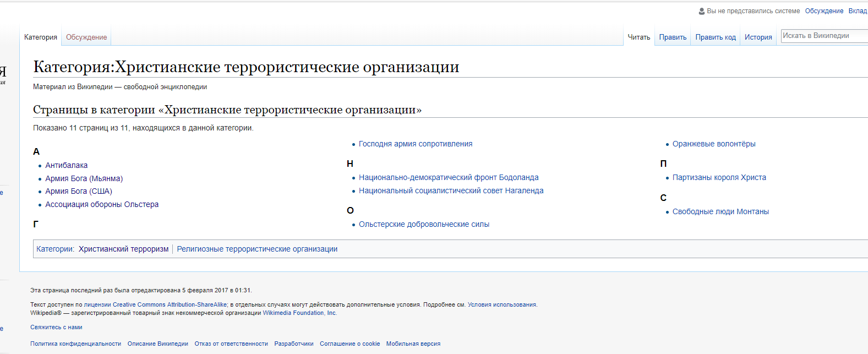Click the Вы не представились системе text
This screenshot has width=868, height=354.
[754, 11]
